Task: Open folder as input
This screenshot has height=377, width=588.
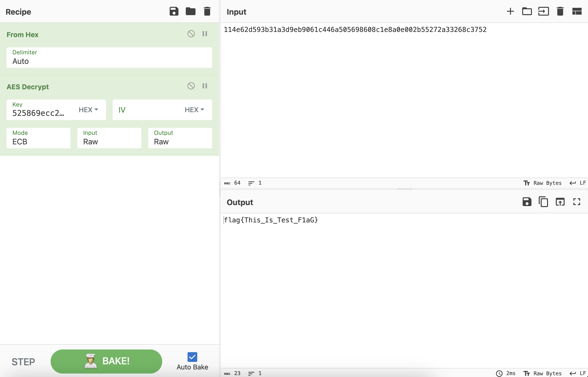Action: [x=527, y=11]
